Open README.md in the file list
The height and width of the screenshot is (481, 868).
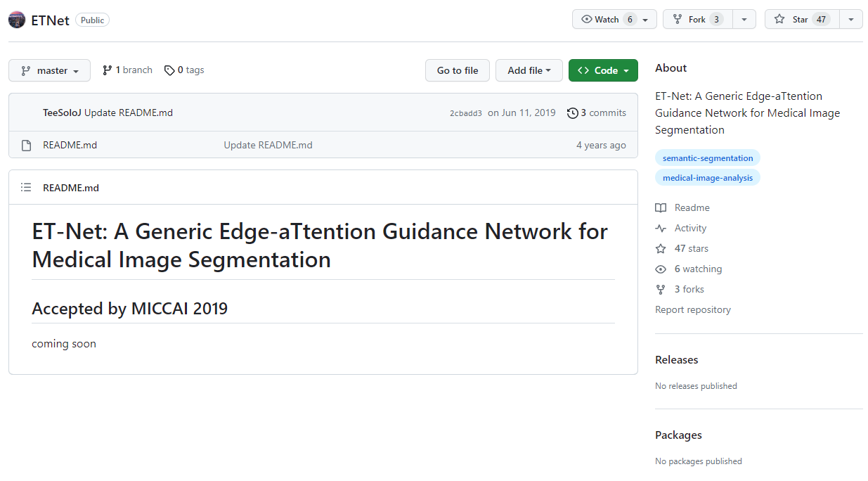coord(70,146)
